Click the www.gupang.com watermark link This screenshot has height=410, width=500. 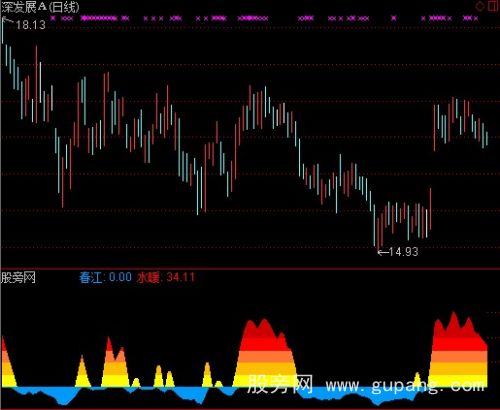point(405,386)
